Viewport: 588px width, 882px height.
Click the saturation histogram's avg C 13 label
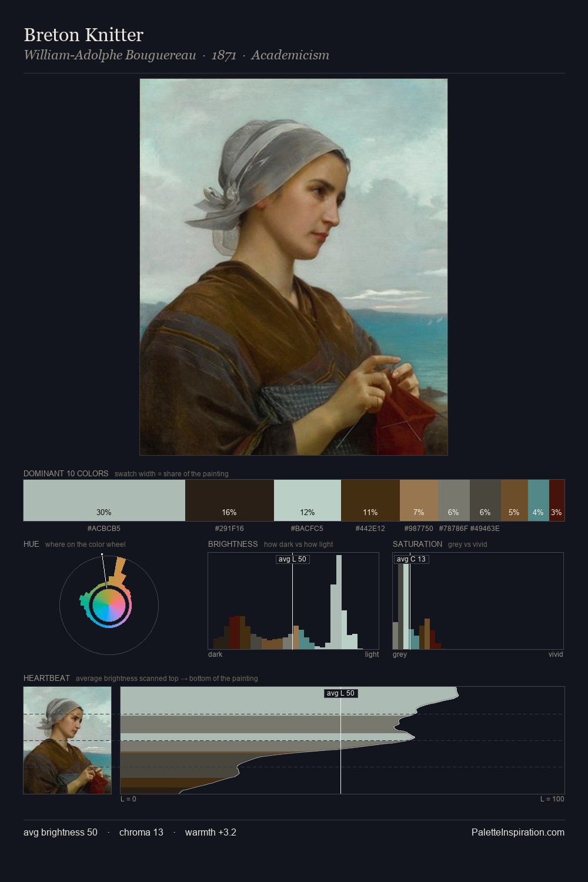point(411,559)
